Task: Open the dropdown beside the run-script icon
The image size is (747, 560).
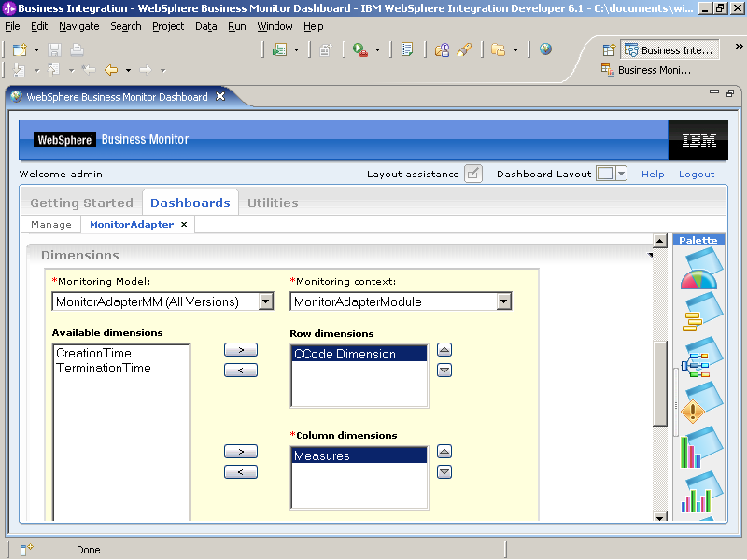Action: pos(296,50)
